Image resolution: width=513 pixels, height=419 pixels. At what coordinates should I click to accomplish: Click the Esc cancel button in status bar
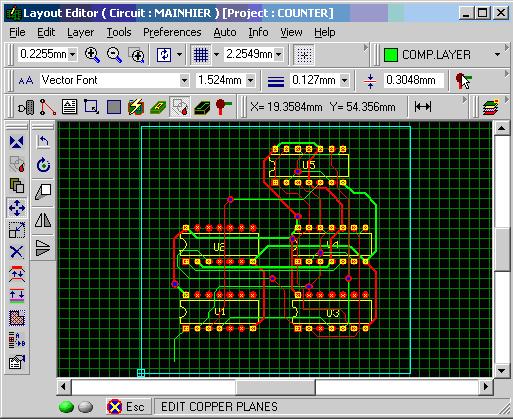point(128,407)
